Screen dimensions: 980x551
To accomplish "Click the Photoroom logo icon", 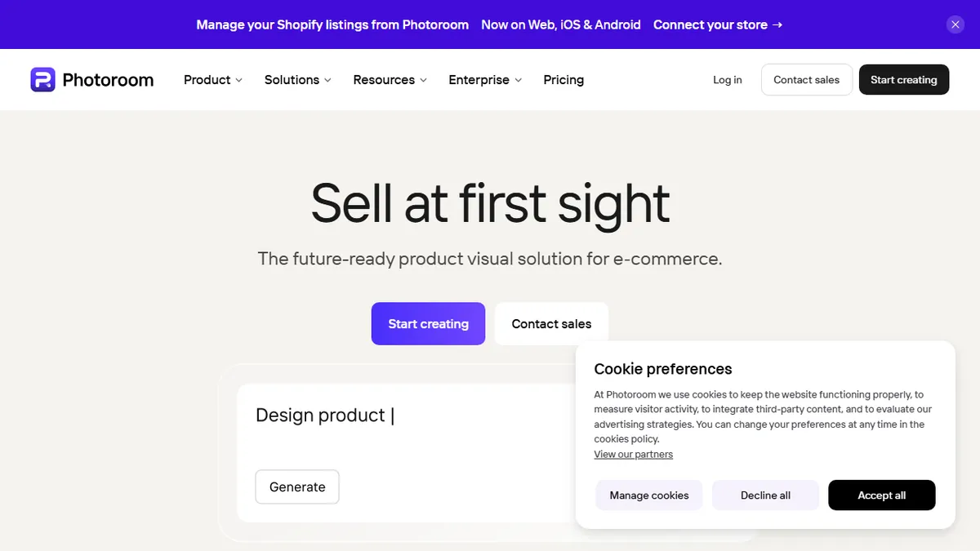I will tap(42, 79).
